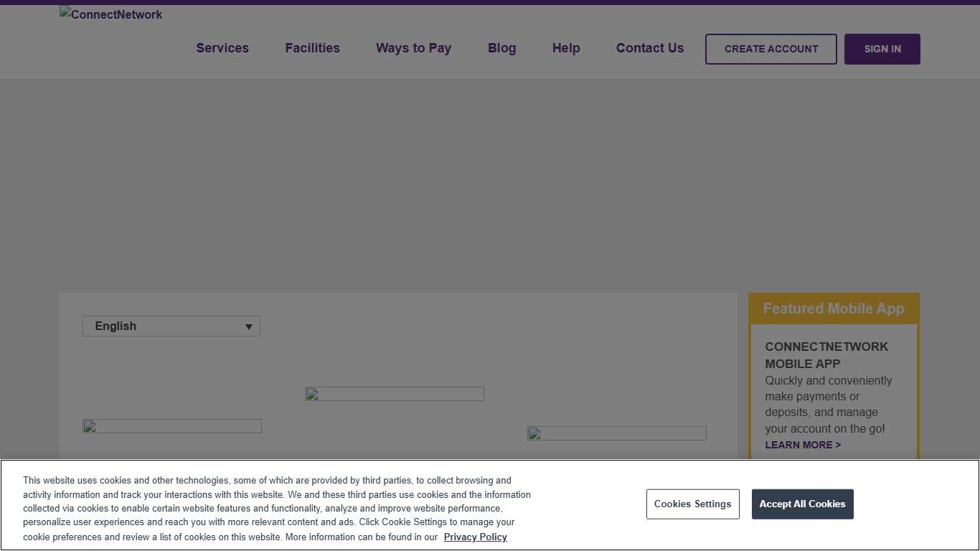This screenshot has width=980, height=551.
Task: Open the Help menu
Action: [x=566, y=48]
